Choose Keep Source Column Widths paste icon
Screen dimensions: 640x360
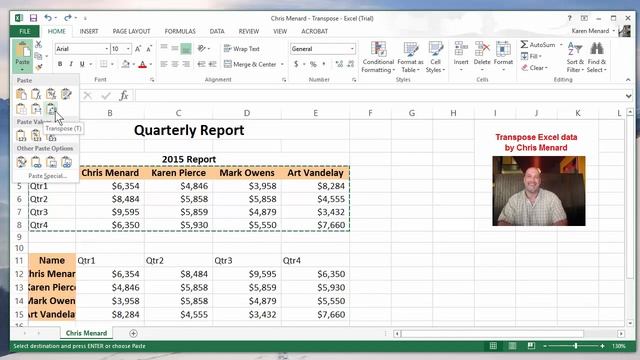[36, 109]
